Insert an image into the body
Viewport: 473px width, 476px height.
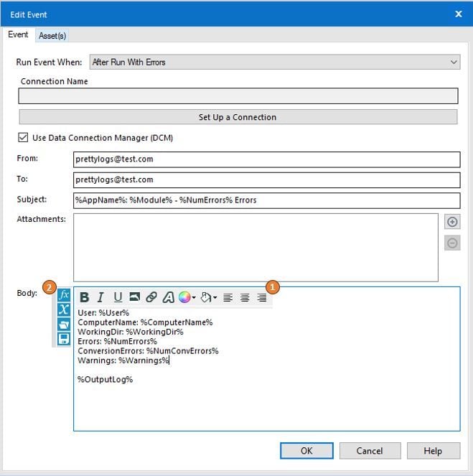(135, 297)
